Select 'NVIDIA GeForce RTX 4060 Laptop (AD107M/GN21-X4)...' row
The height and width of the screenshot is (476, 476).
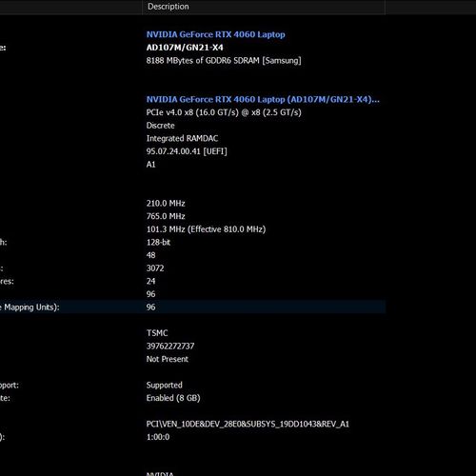pyautogui.click(x=263, y=100)
